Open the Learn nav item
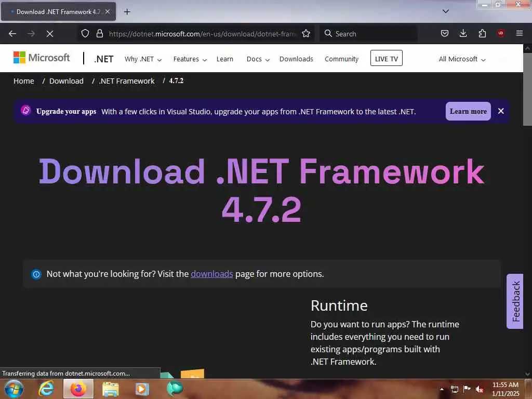 [225, 59]
